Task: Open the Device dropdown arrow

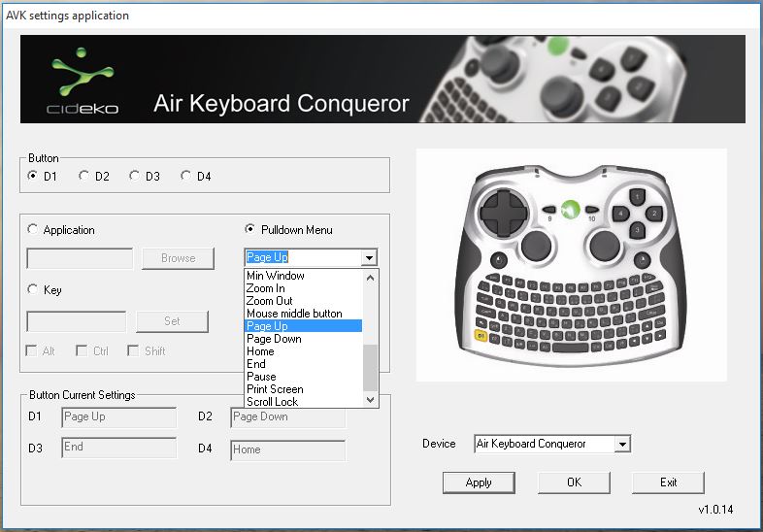Action: [x=622, y=444]
